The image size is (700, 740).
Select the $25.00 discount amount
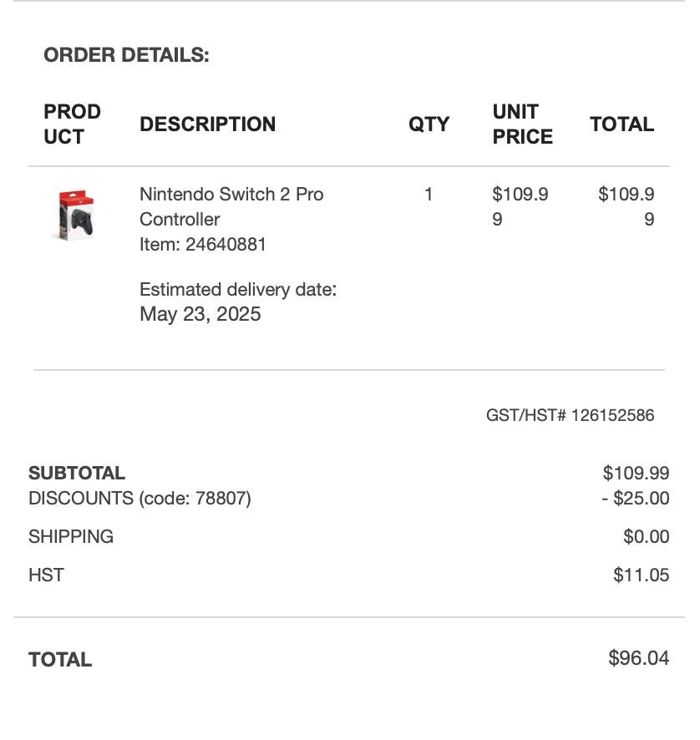(x=636, y=499)
